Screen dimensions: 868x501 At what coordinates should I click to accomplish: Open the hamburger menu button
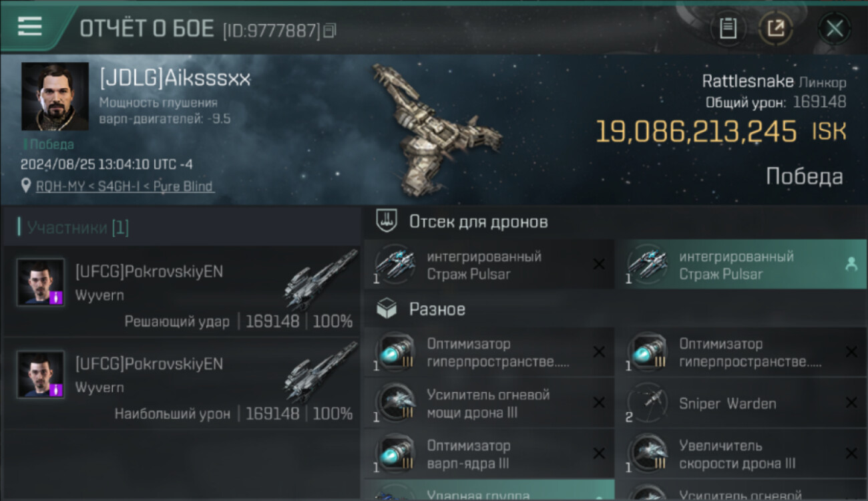[x=29, y=27]
